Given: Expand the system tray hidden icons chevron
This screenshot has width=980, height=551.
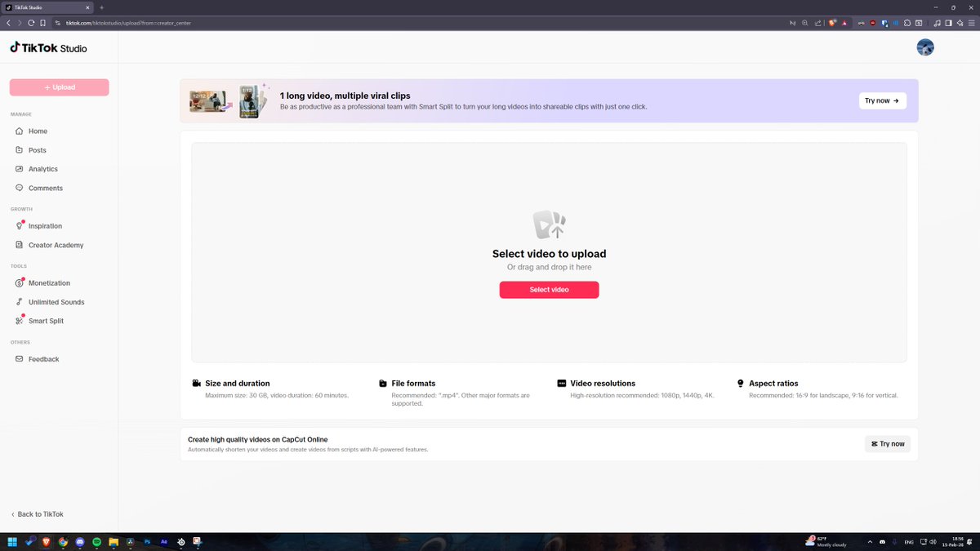Looking at the screenshot, I should pyautogui.click(x=870, y=542).
